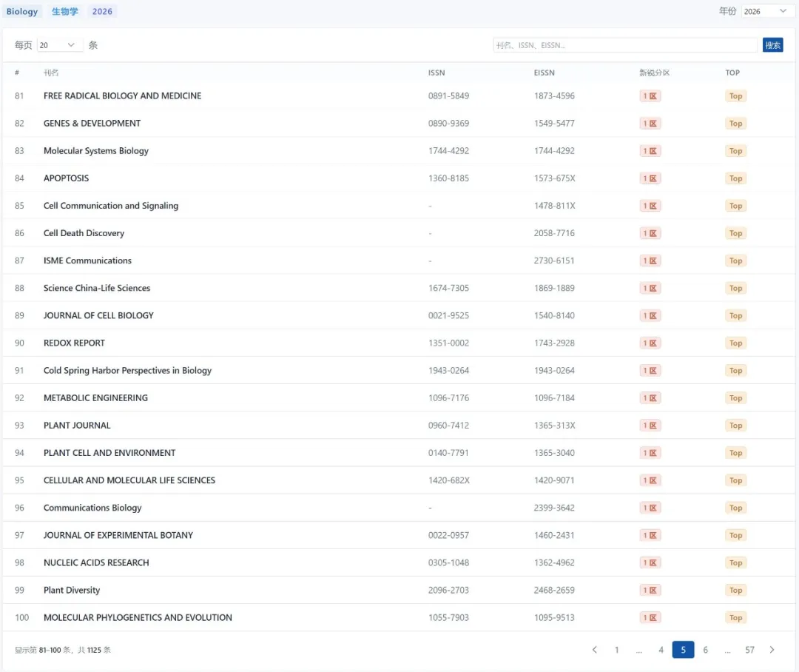
Task: Click the 生物学 tag at top
Action: pyautogui.click(x=65, y=12)
